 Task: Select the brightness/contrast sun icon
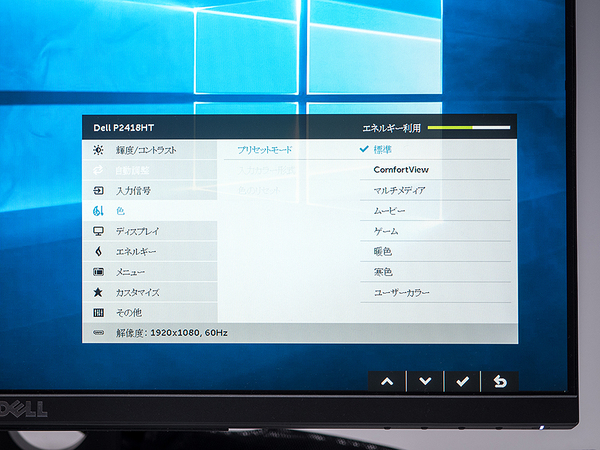click(98, 150)
